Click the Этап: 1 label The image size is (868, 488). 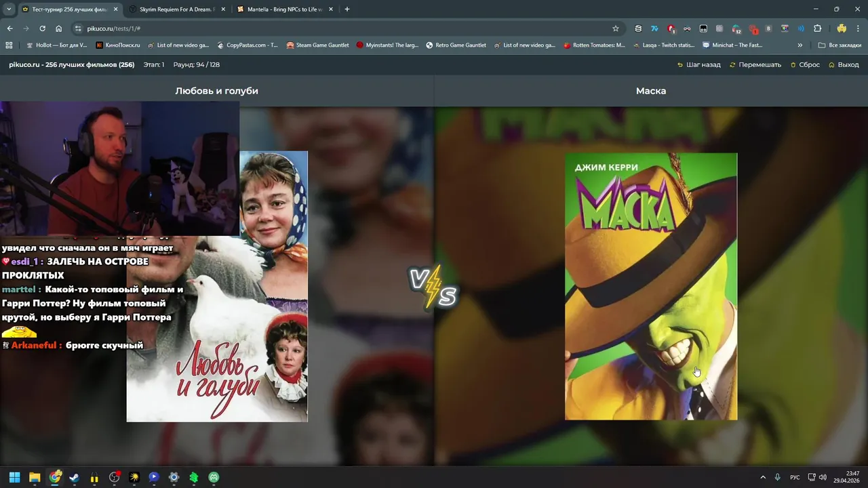click(x=154, y=65)
